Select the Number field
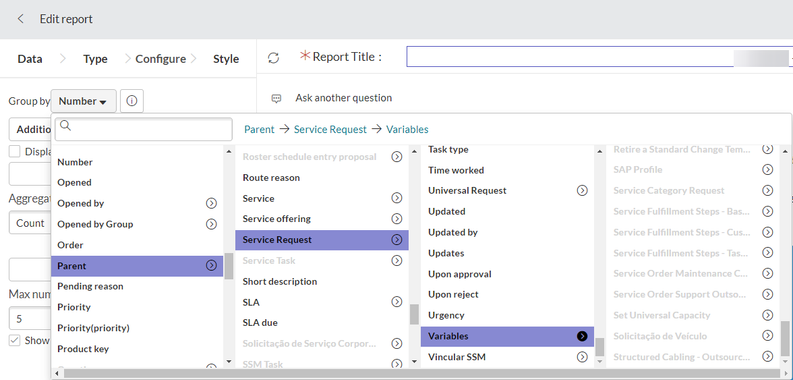Image resolution: width=793 pixels, height=380 pixels. click(x=75, y=162)
